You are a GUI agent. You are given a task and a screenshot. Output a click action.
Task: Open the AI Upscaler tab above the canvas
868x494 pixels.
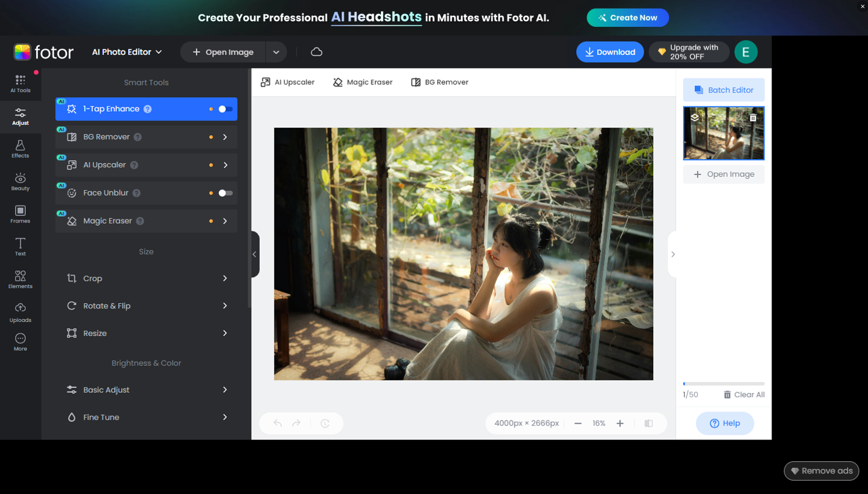click(x=287, y=82)
